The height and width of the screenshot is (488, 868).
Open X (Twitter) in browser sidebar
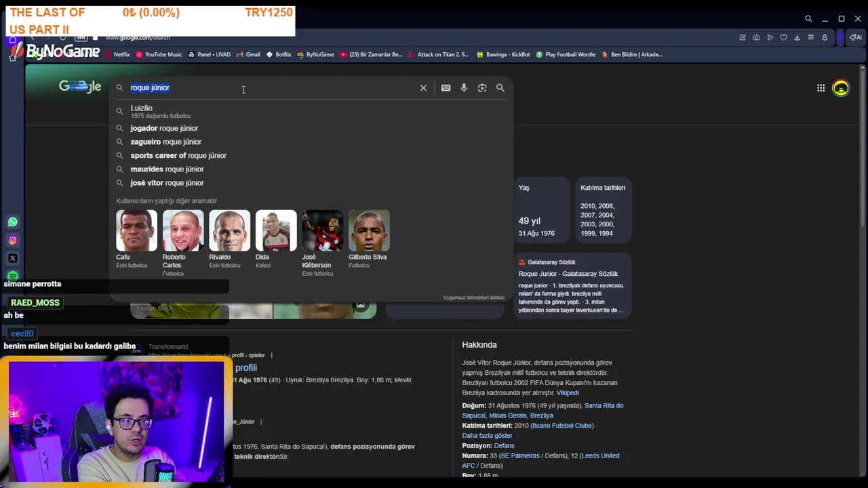[13, 258]
